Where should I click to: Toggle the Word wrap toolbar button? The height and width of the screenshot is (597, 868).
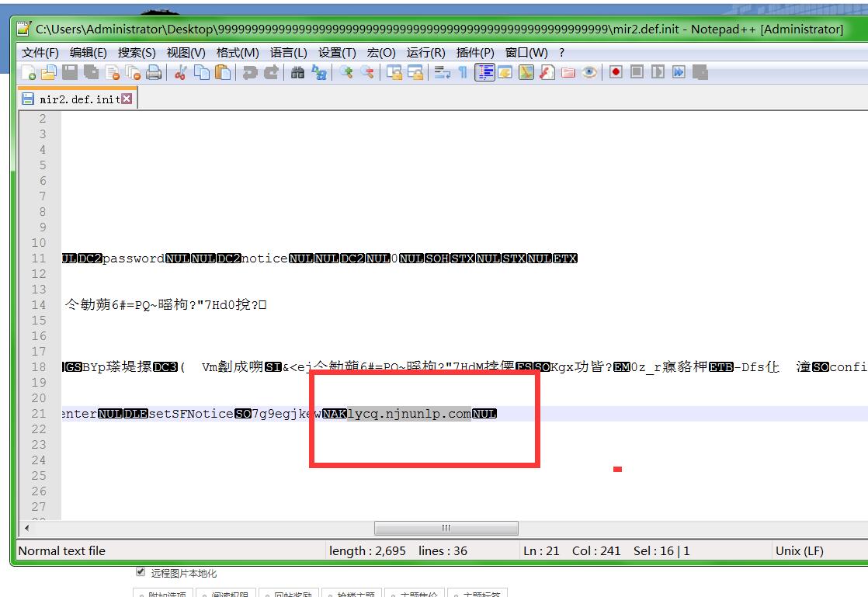(443, 73)
